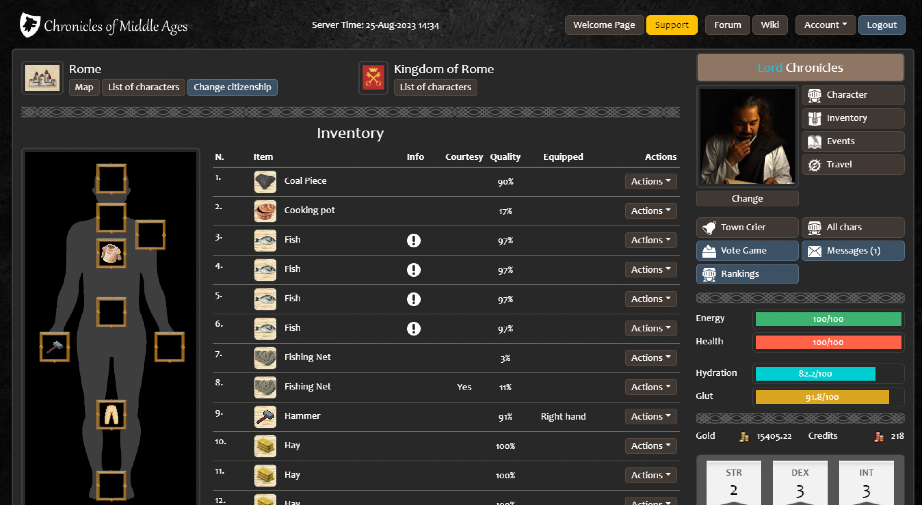Click the Change citizenship button
The image size is (922, 505).
point(232,87)
